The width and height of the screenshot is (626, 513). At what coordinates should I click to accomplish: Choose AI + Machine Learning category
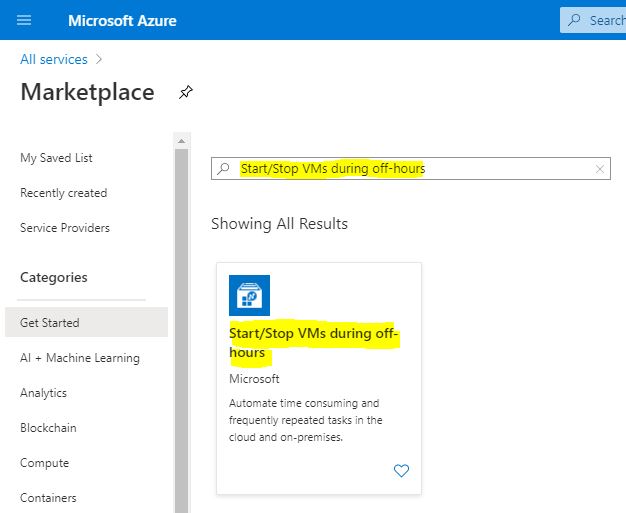point(80,358)
